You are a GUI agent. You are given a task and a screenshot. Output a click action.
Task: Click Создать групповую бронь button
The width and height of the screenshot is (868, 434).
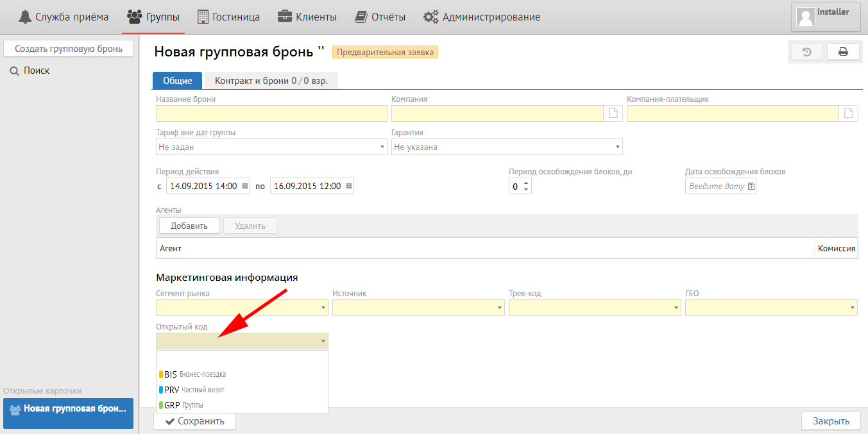click(69, 49)
